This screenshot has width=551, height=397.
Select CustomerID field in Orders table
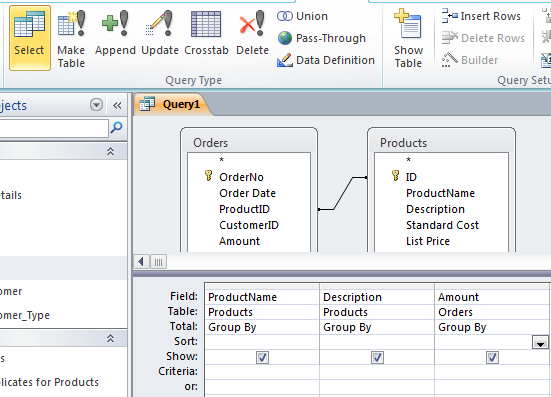click(249, 225)
